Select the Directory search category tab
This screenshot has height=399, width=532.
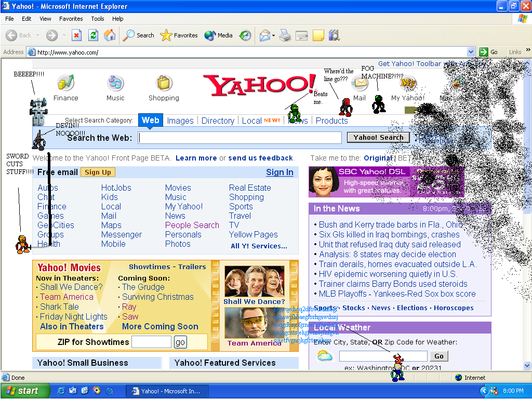coord(218,121)
